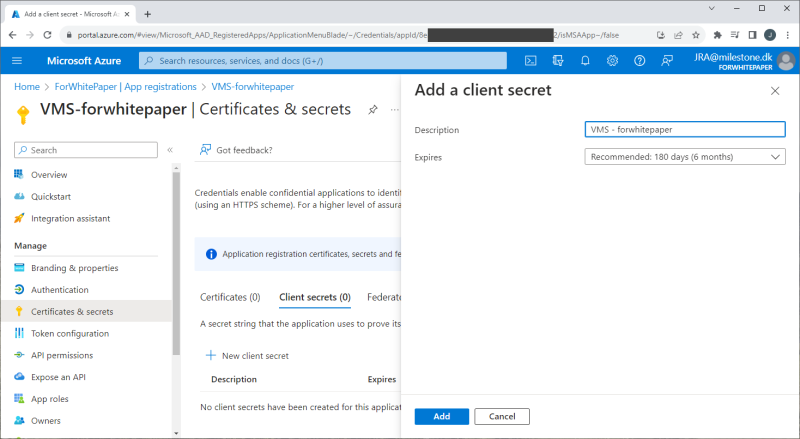The width and height of the screenshot is (800, 439).
Task: Collapse the left navigation menu
Action: click(x=169, y=150)
